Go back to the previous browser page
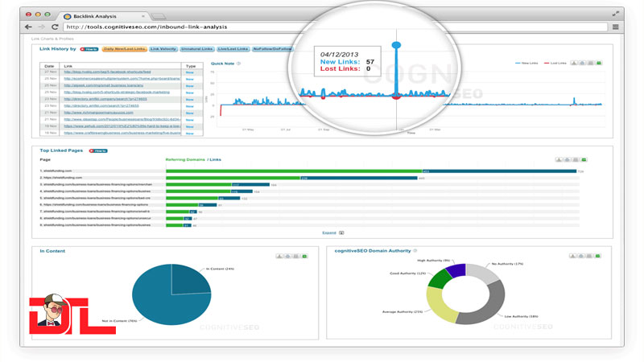The width and height of the screenshot is (644, 362). pos(28,27)
